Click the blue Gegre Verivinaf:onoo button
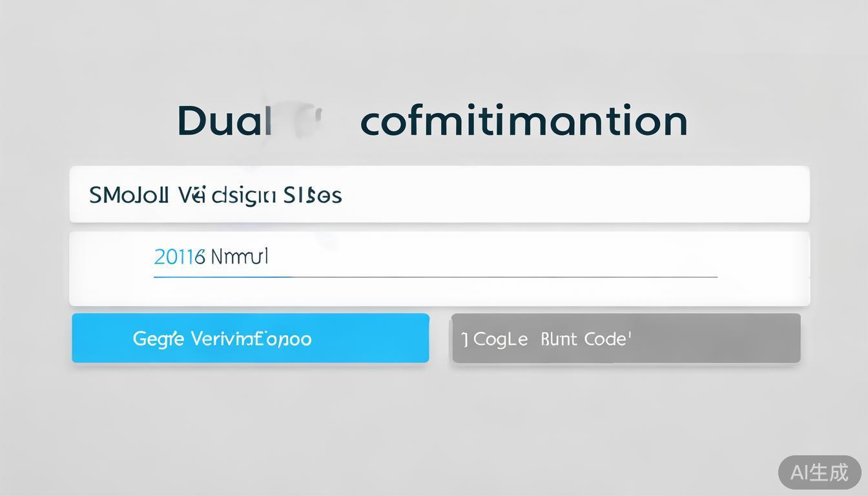This screenshot has height=496, width=868. [250, 338]
